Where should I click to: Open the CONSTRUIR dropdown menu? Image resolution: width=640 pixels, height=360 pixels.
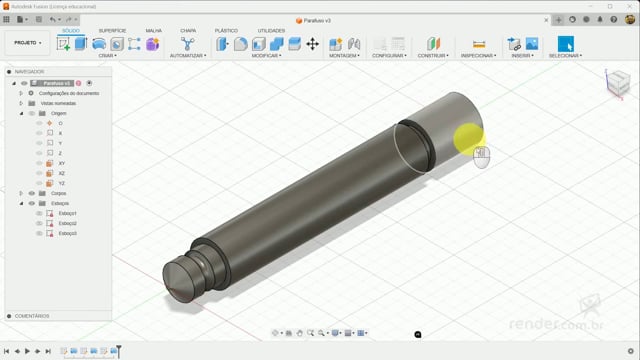(433, 56)
